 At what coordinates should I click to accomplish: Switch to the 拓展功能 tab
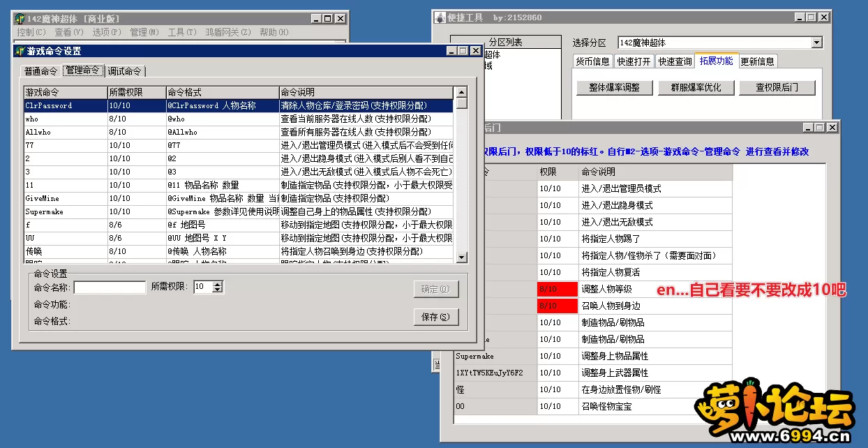pos(717,61)
